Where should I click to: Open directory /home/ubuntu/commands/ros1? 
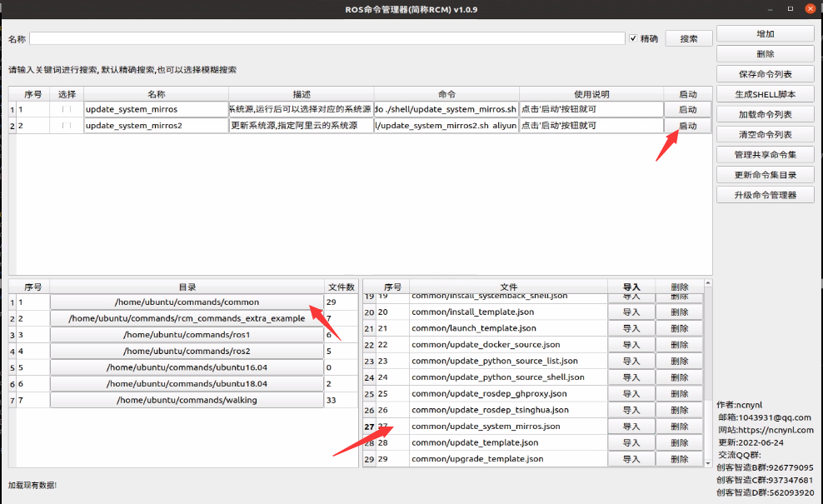(187, 334)
